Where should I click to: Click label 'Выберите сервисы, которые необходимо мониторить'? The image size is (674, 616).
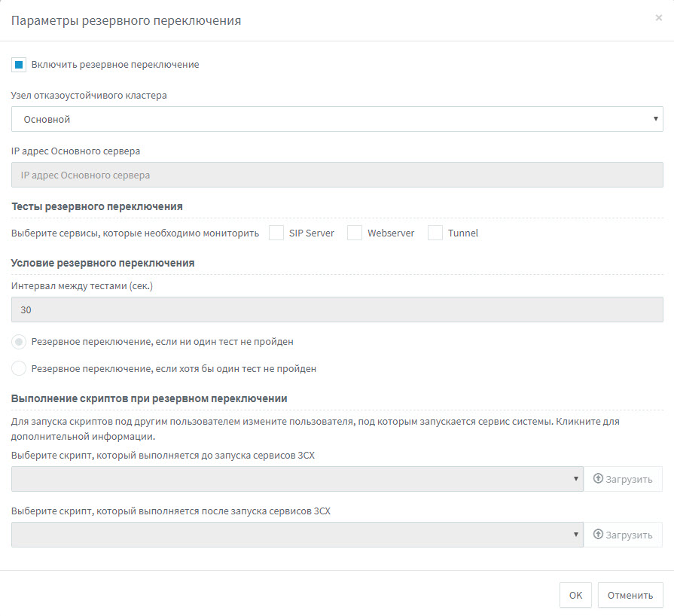(x=135, y=233)
